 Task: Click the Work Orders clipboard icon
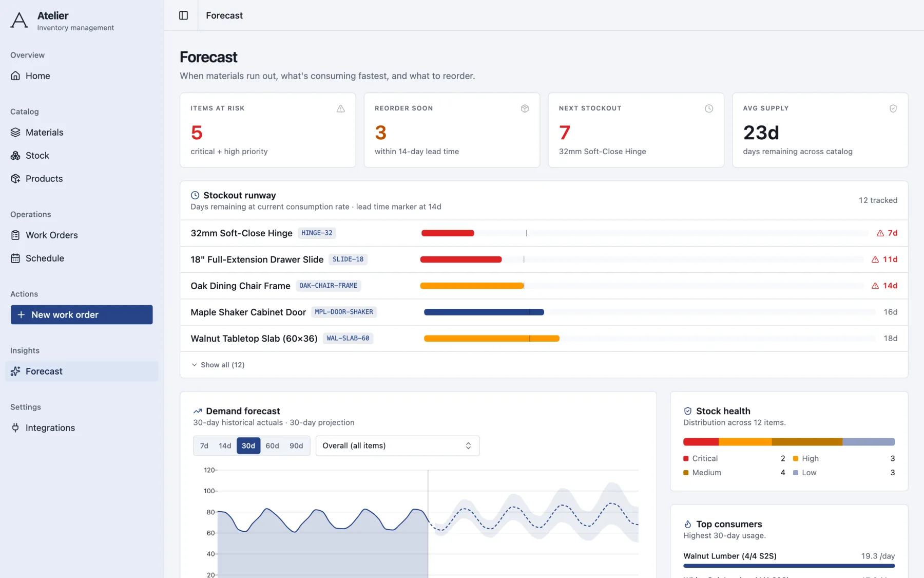[x=15, y=235]
